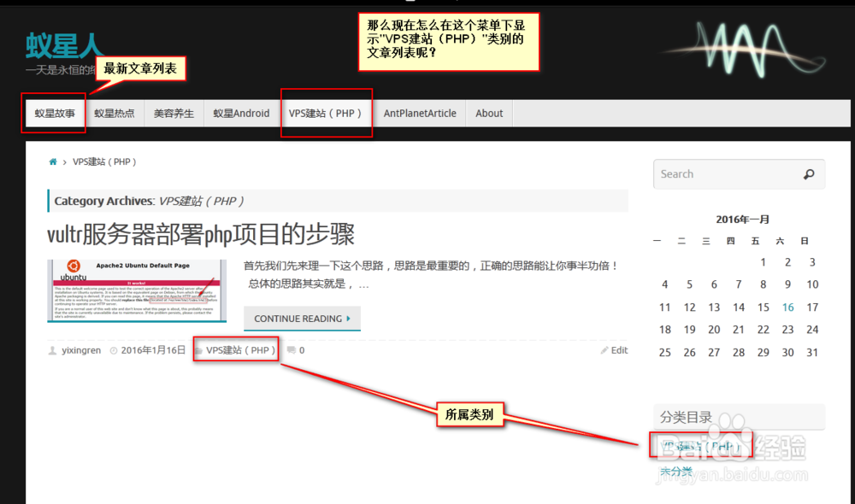
Task: Click the person icon beside yixingren
Action: click(x=53, y=349)
